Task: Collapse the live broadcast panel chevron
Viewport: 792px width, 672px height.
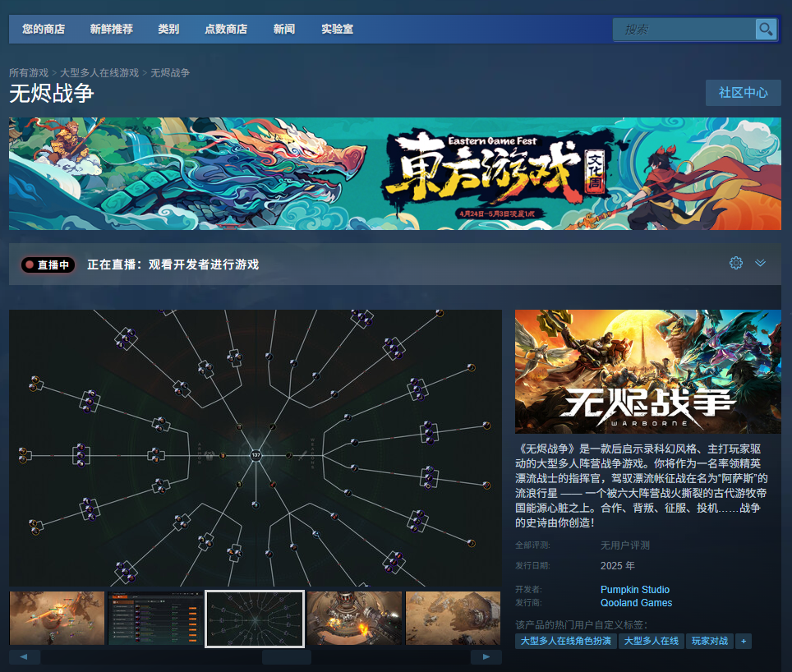Action: (760, 263)
